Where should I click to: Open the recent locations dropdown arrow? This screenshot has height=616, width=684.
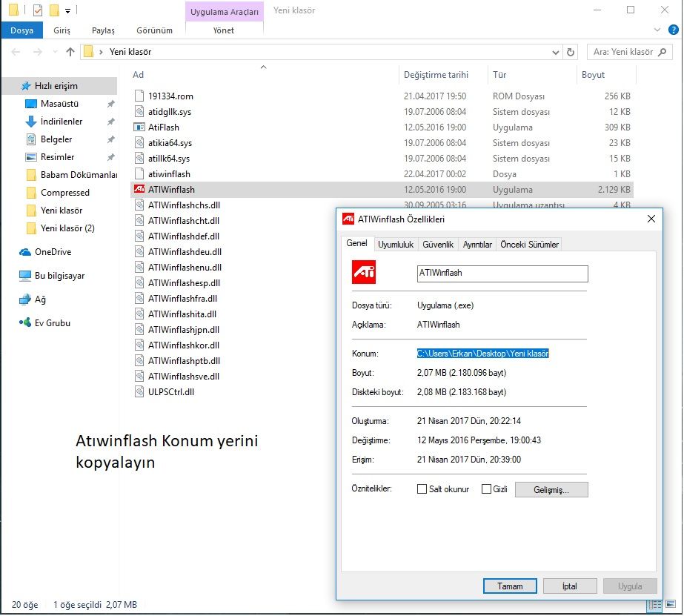click(55, 52)
